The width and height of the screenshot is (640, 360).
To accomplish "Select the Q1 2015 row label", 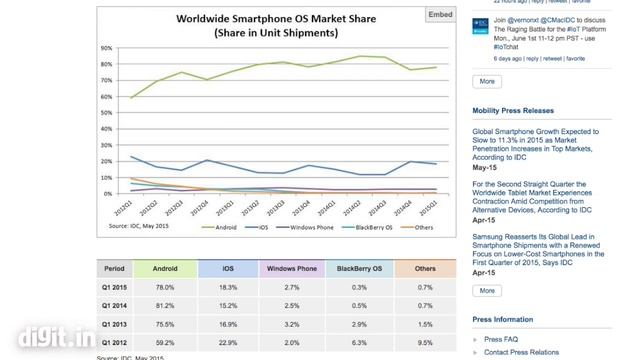I will tap(114, 287).
